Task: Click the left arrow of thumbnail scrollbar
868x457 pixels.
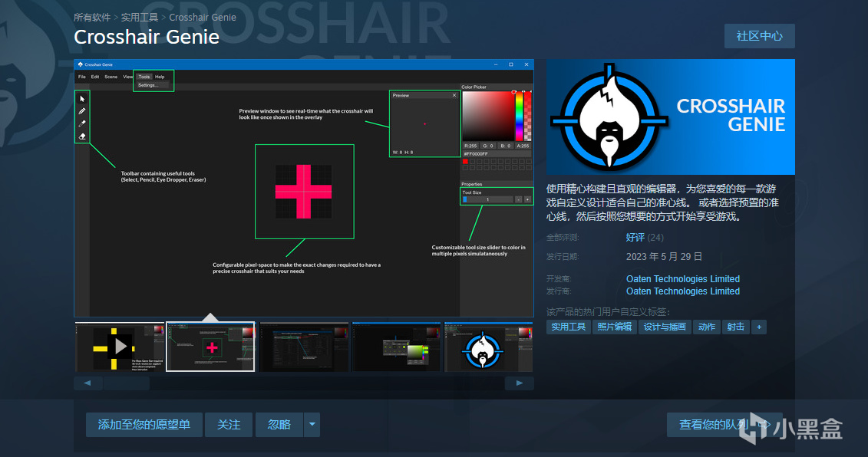Action: point(87,383)
